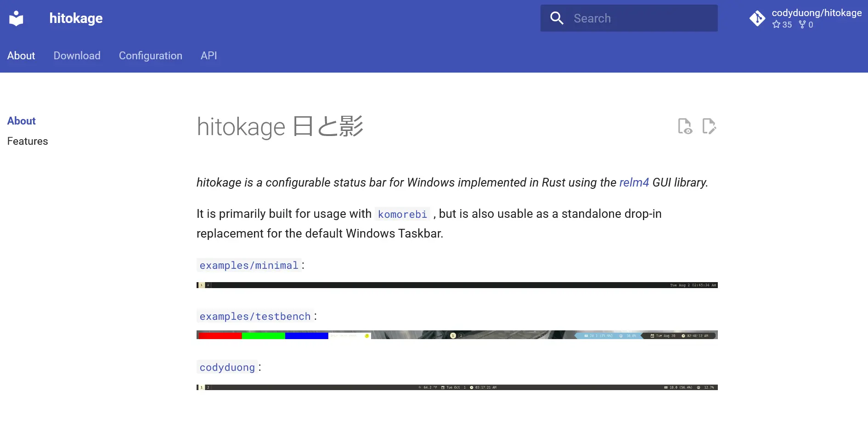Image resolution: width=868 pixels, height=448 pixels.
Task: Open the relm4 hyperlink
Action: click(634, 182)
